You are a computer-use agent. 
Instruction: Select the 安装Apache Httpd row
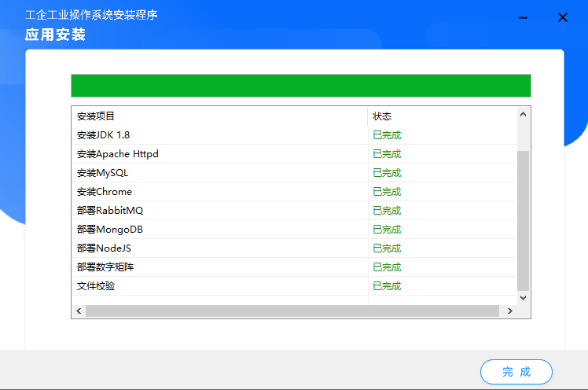click(294, 154)
